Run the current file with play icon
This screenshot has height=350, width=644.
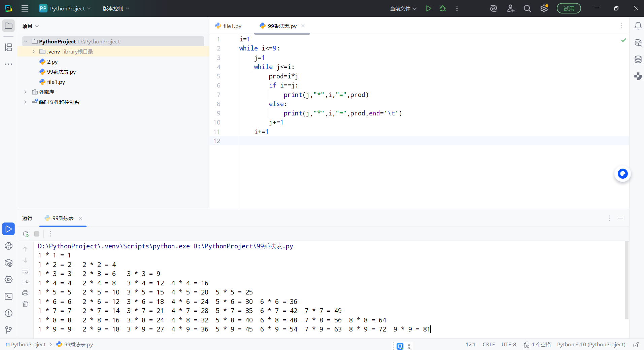tap(428, 8)
